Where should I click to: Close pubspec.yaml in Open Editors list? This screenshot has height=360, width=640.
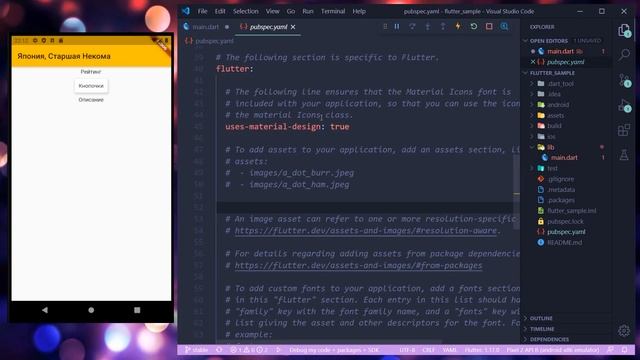point(533,62)
